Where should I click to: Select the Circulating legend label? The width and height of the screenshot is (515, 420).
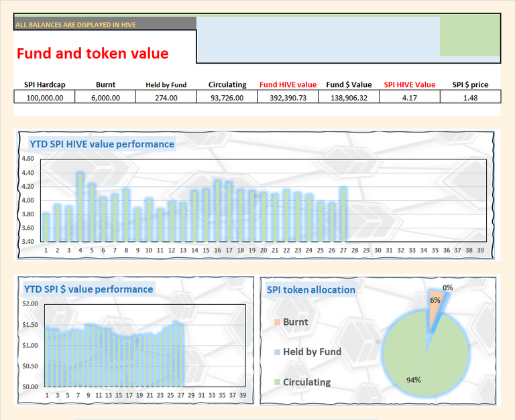(x=306, y=382)
